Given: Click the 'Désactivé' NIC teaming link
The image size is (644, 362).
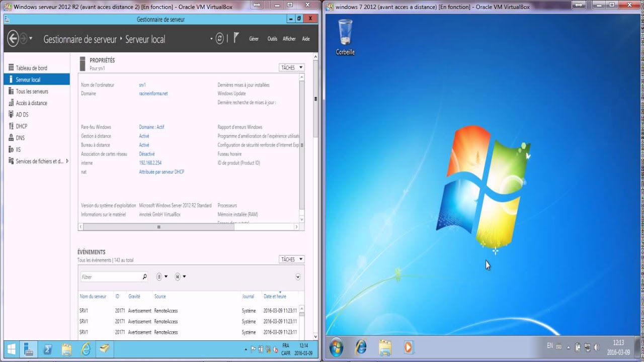Looking at the screenshot, I should tap(147, 154).
